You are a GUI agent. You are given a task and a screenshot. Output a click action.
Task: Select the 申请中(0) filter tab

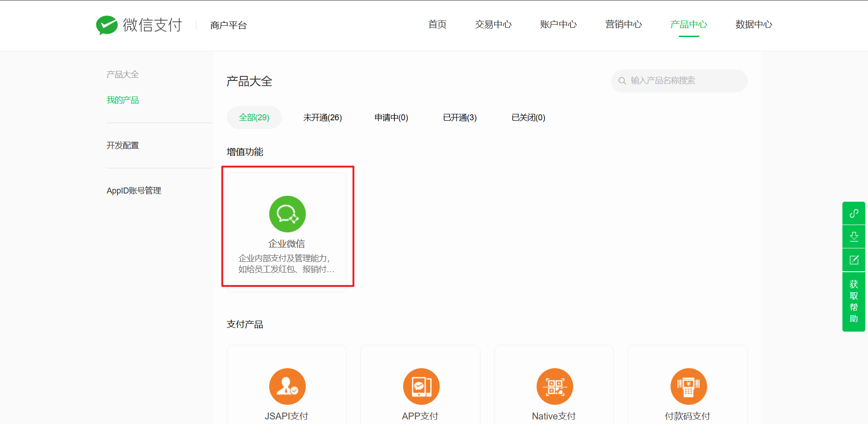[391, 118]
